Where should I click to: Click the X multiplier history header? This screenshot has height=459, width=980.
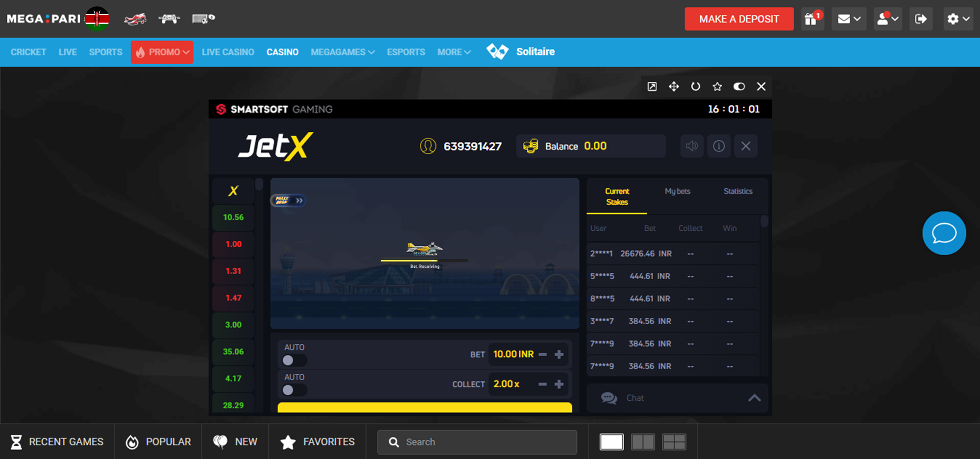click(233, 191)
